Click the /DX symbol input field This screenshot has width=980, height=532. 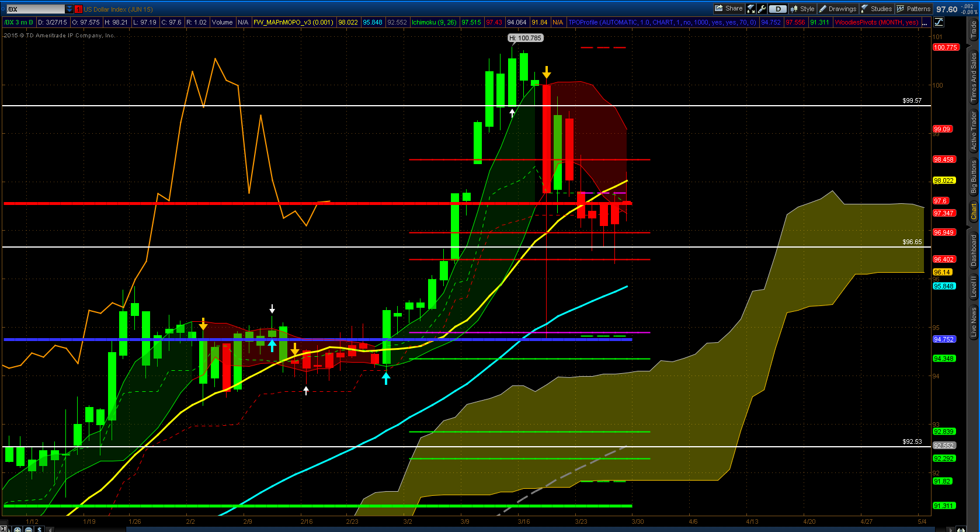[35, 9]
